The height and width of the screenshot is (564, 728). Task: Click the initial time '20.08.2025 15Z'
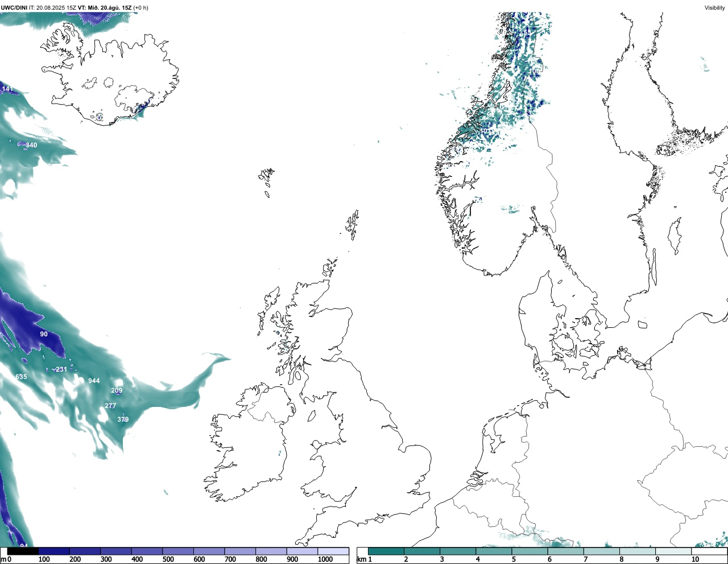tap(56, 7)
